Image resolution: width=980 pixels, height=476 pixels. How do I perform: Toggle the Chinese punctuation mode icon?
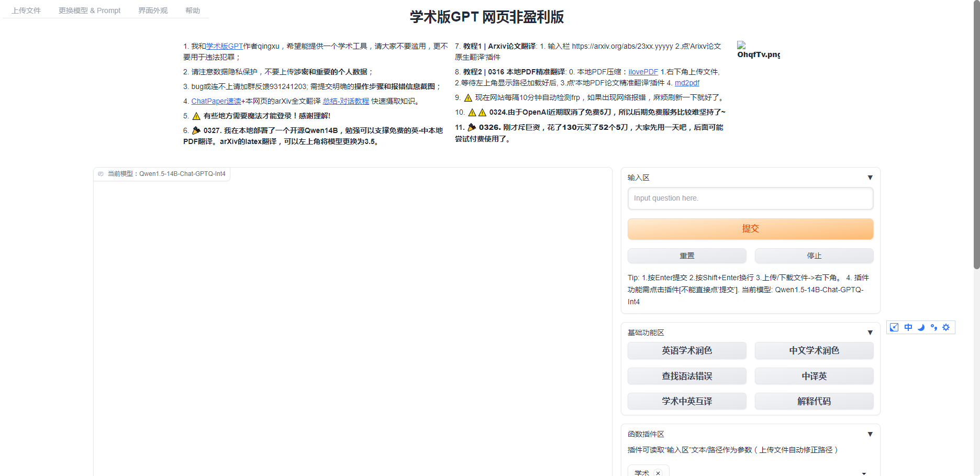click(933, 327)
